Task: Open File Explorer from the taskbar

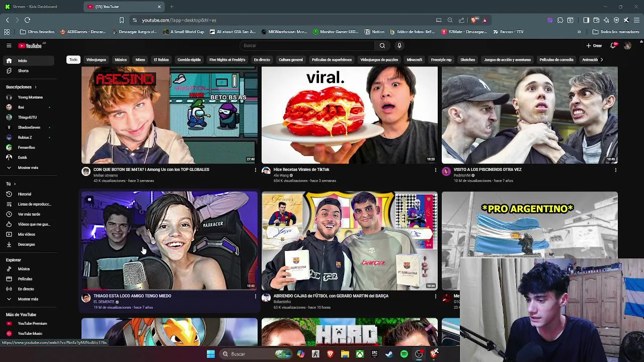Action: coord(345,354)
